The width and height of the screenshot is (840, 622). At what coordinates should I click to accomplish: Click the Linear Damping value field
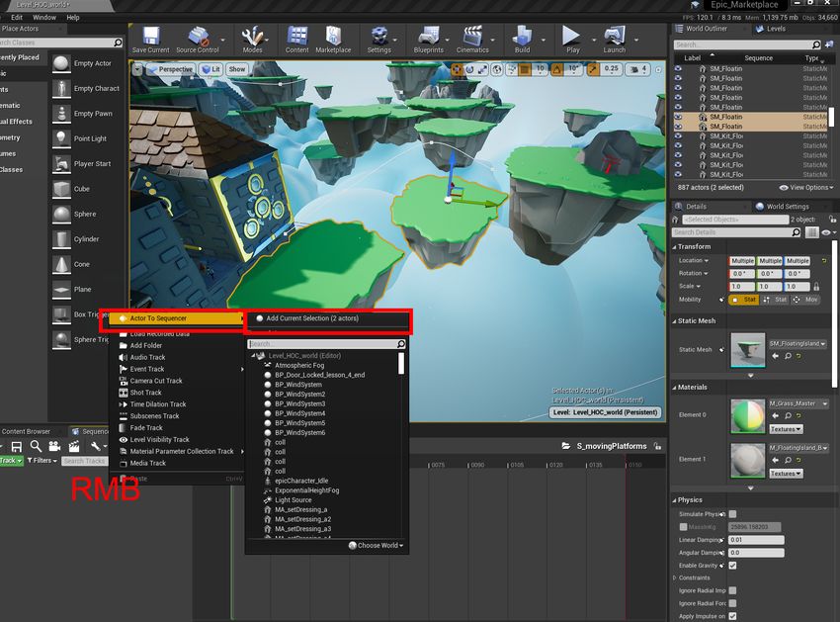click(756, 540)
